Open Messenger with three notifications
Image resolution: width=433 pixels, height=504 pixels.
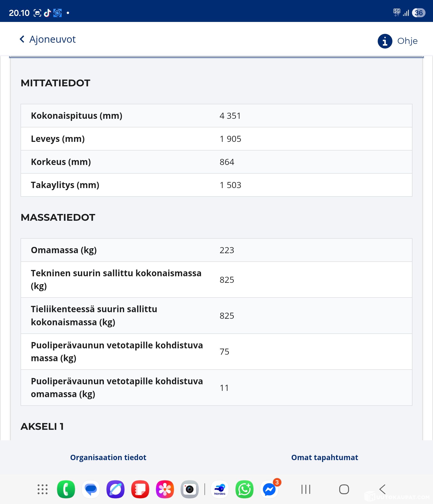269,489
